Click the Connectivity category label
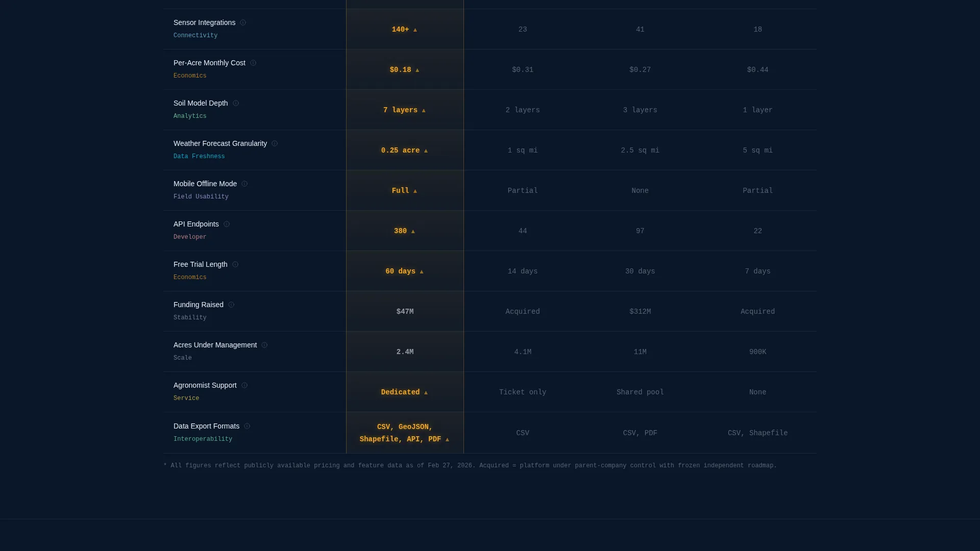 click(x=195, y=35)
